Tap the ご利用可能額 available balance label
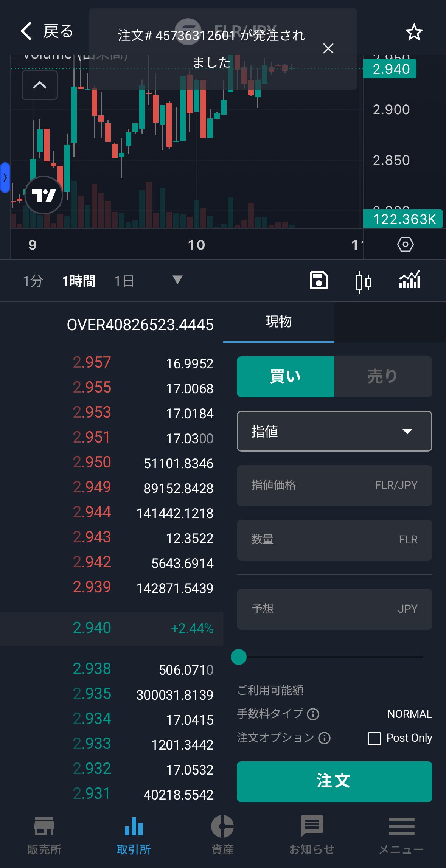The width and height of the screenshot is (446, 868). [270, 690]
